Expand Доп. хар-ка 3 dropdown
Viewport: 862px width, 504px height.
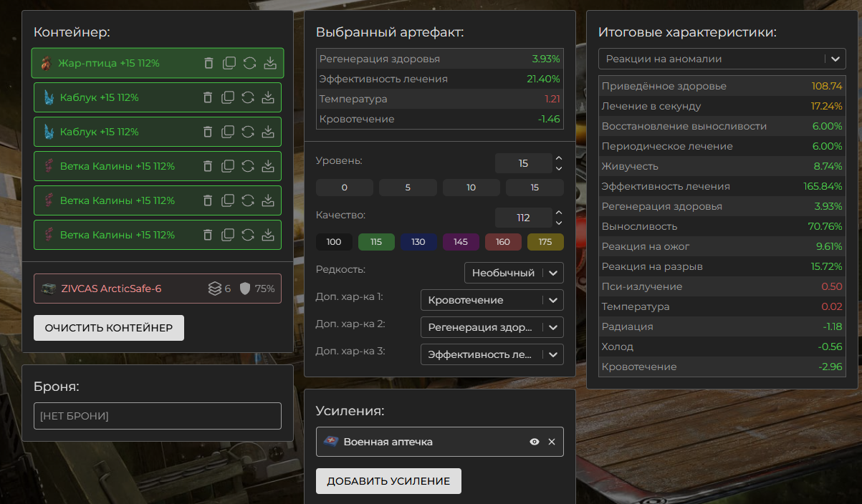[492, 354]
